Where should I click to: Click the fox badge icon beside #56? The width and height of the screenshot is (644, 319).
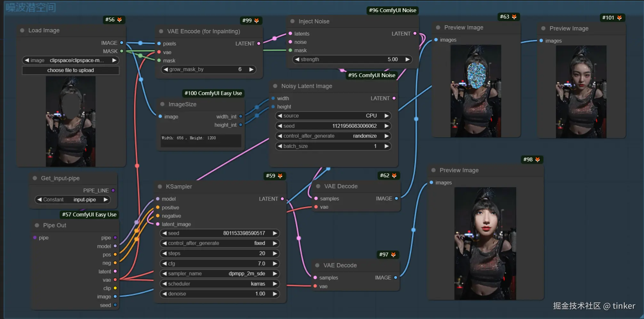point(119,20)
